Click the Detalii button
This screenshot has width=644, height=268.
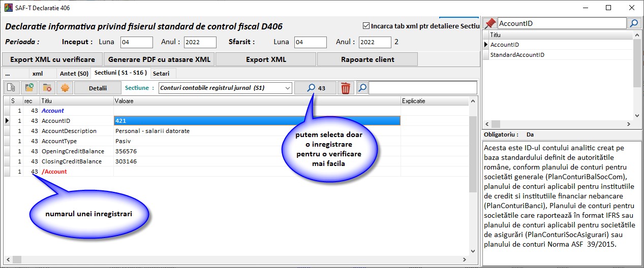(x=98, y=88)
